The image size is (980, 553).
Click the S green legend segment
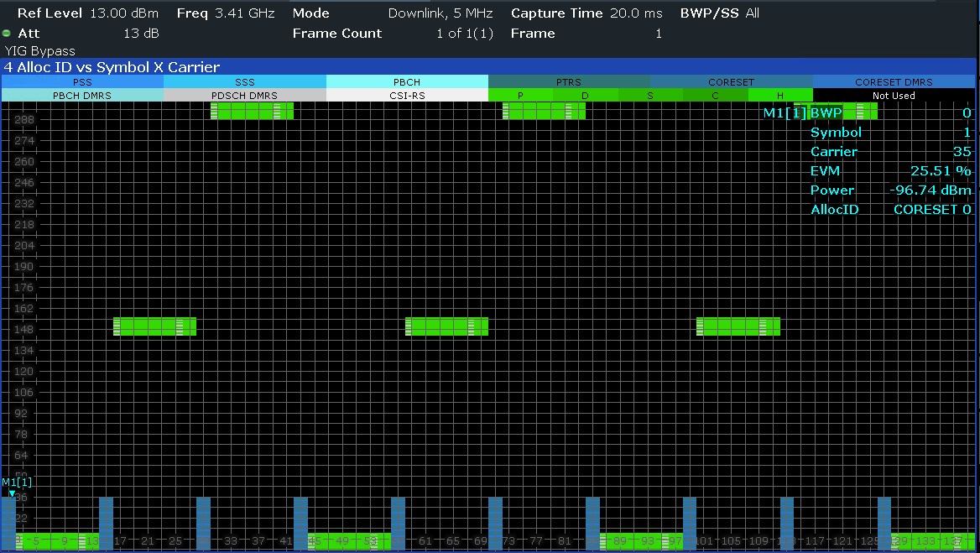coord(650,95)
